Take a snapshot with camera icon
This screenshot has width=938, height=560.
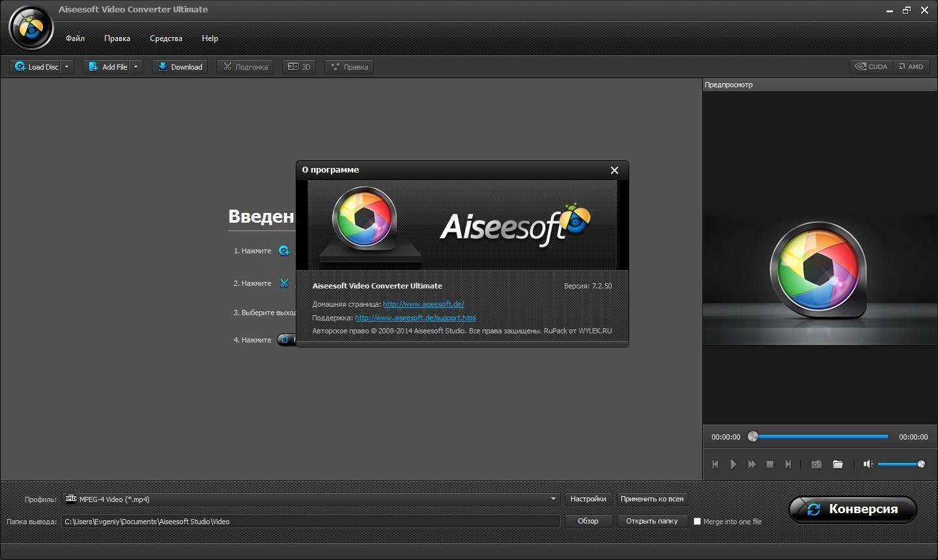816,464
